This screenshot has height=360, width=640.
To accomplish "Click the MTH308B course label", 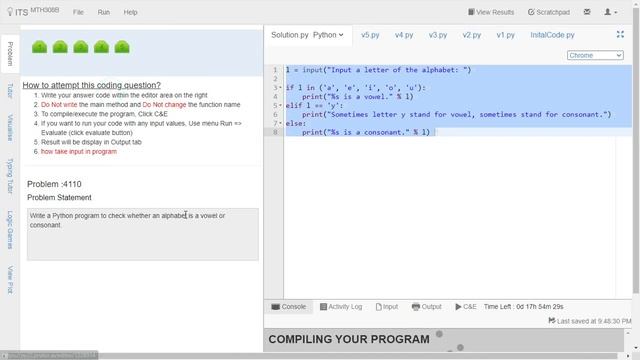I will coord(45,9).
